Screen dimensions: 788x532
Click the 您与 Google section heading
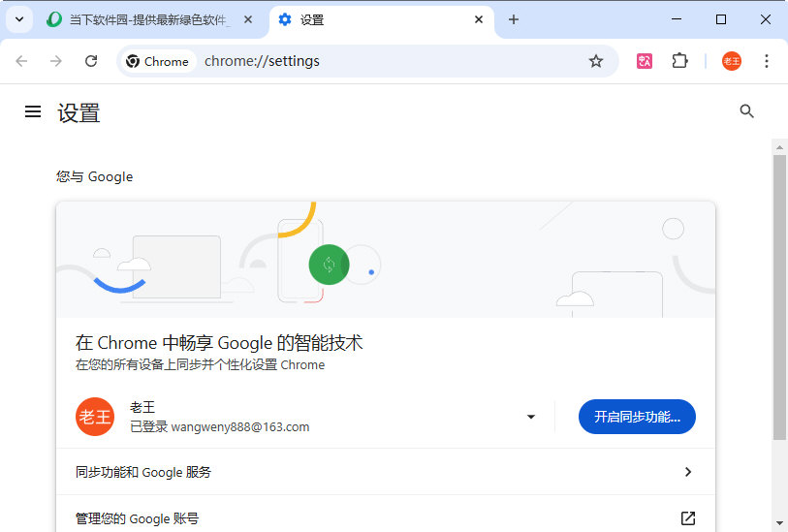[94, 176]
